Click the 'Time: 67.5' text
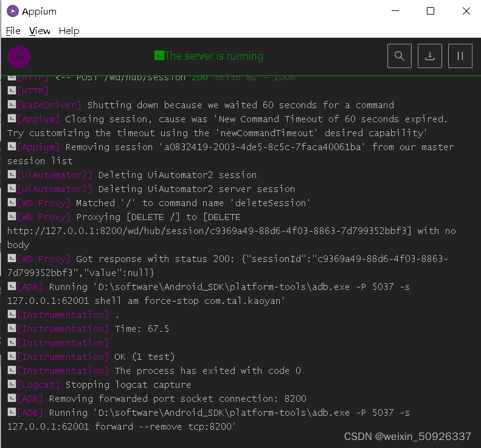The image size is (481, 448). click(142, 329)
